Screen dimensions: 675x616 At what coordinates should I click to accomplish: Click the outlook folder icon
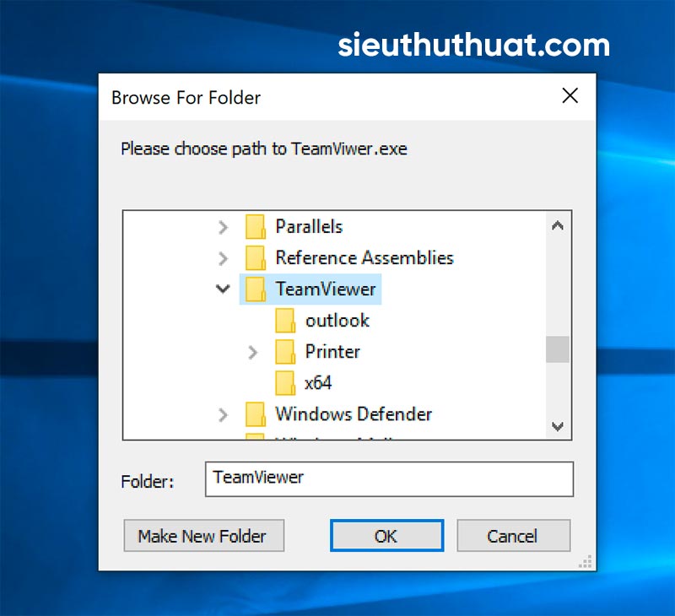(285, 321)
